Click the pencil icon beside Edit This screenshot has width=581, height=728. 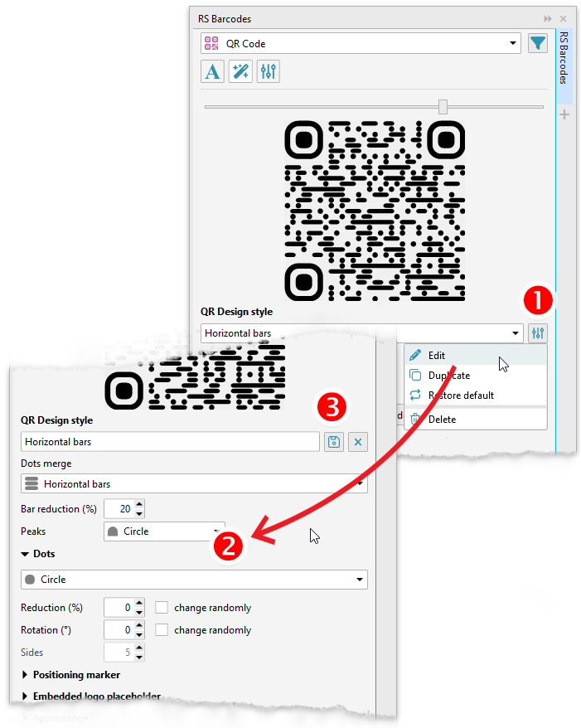coord(415,355)
